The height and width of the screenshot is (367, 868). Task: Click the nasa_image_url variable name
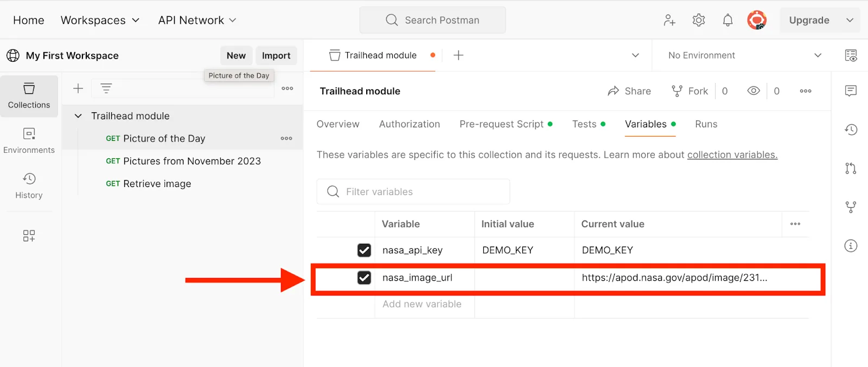click(x=417, y=278)
